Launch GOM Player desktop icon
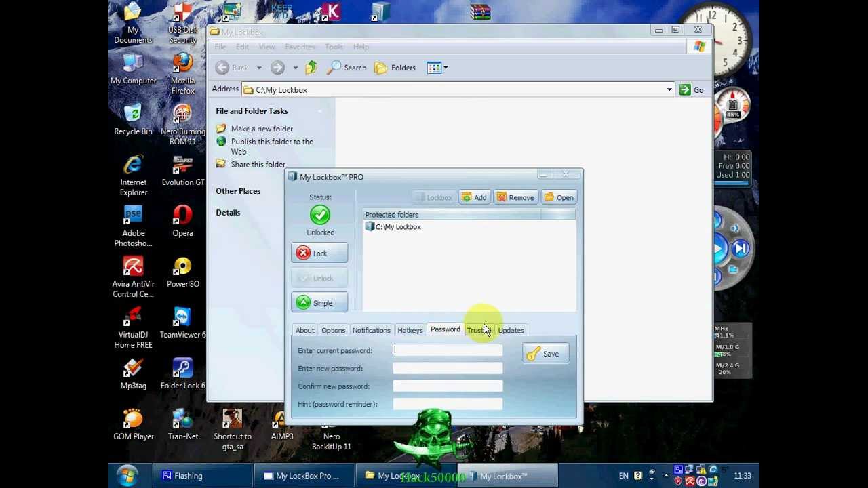 [133, 424]
